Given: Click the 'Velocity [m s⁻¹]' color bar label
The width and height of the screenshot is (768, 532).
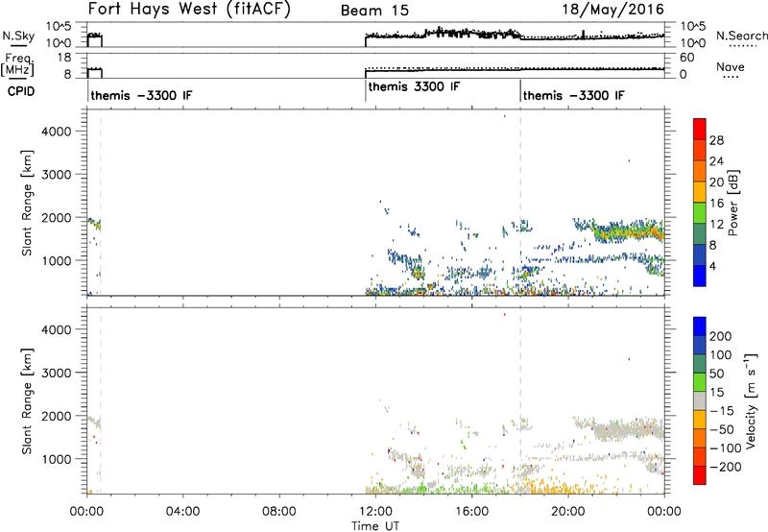Looking at the screenshot, I should coord(751,400).
